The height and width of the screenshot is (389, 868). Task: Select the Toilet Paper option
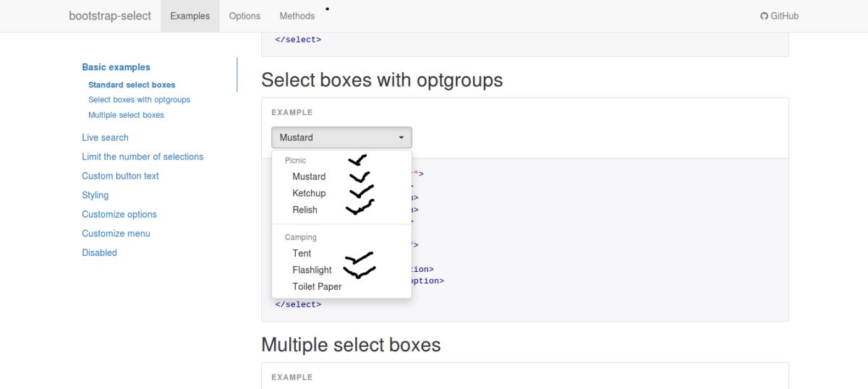317,286
